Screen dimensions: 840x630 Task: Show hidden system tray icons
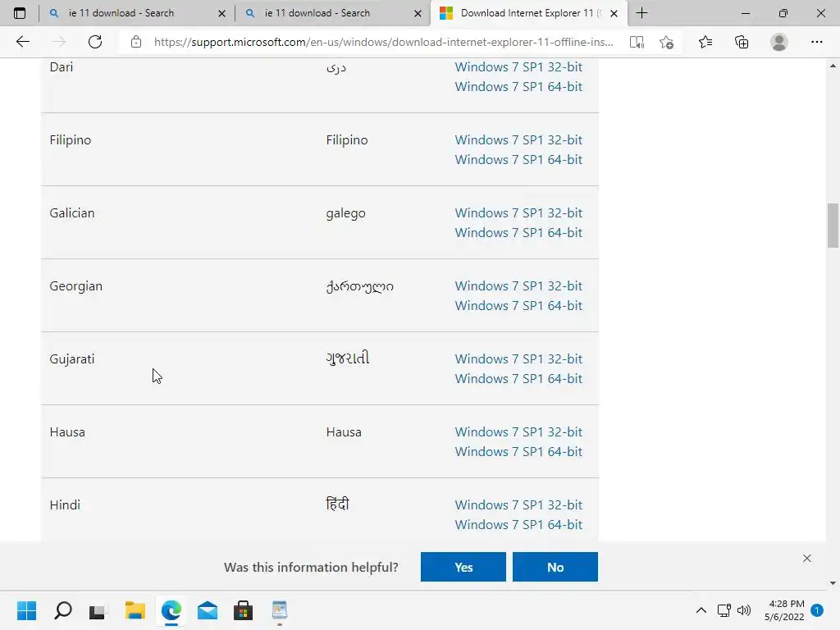click(x=701, y=610)
